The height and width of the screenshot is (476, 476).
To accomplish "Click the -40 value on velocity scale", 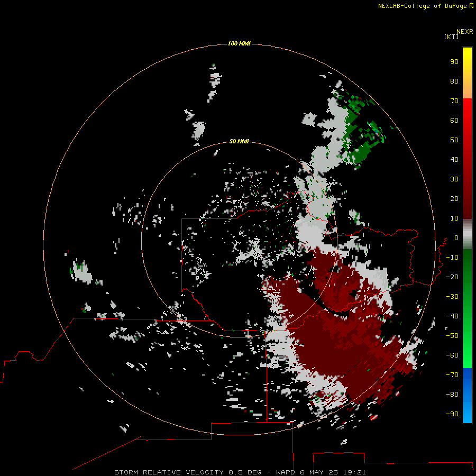I will point(452,316).
